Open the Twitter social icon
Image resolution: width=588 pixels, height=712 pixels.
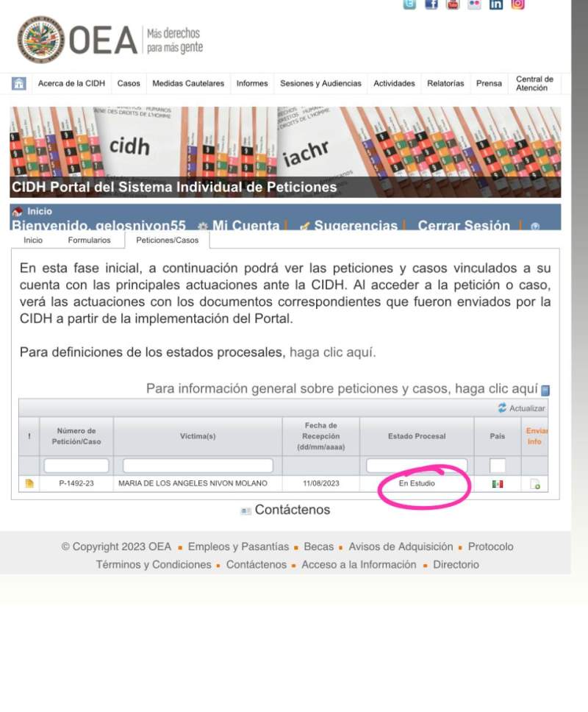[x=409, y=4]
